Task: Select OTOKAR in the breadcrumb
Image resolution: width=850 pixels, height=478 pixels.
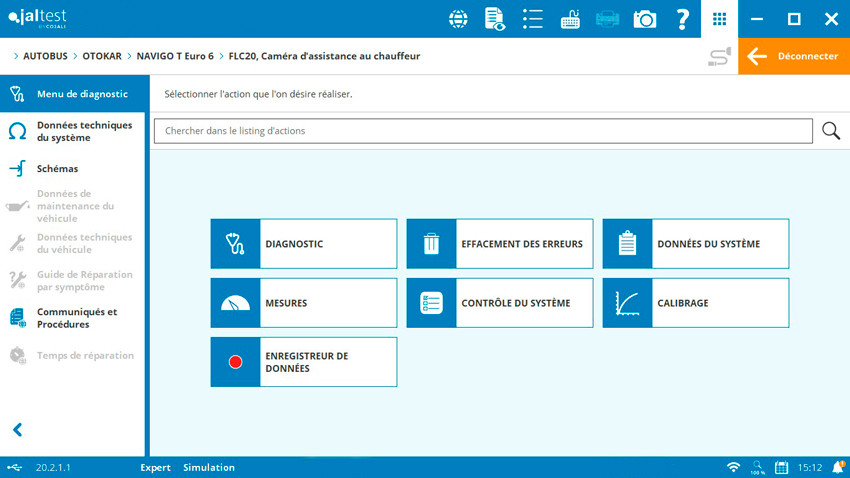Action: (x=102, y=56)
